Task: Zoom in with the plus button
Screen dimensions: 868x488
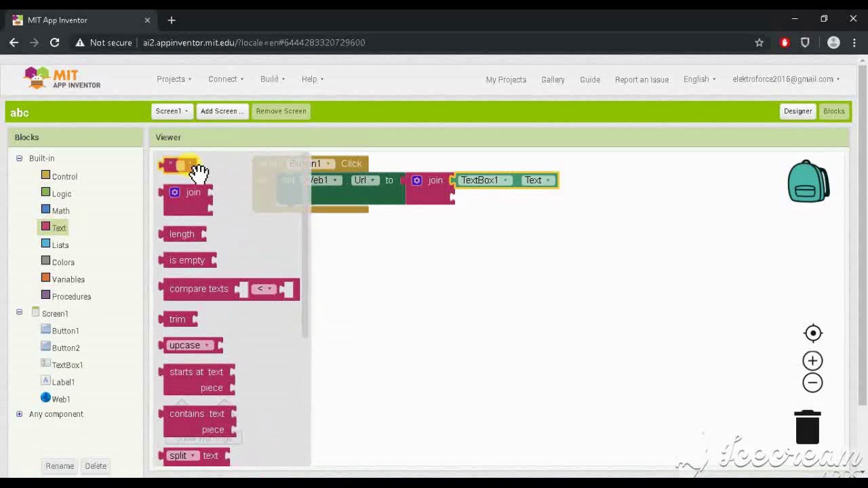Action: pyautogui.click(x=812, y=361)
